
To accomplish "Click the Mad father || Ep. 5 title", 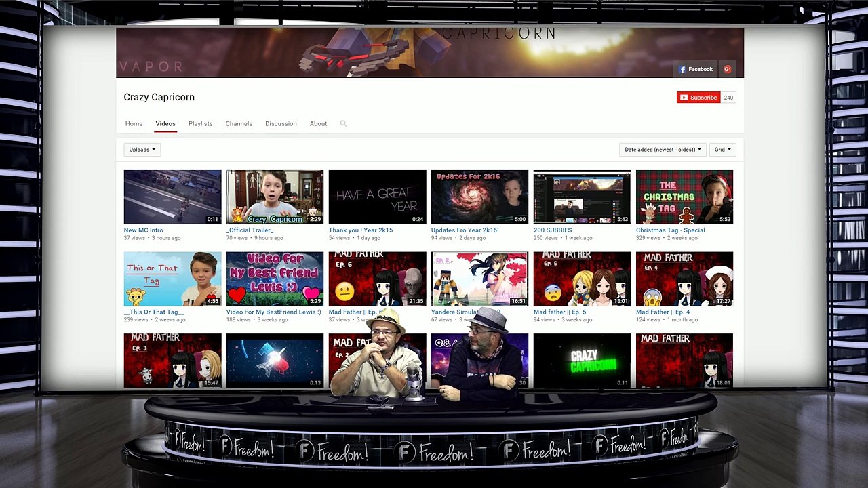I will 559,312.
